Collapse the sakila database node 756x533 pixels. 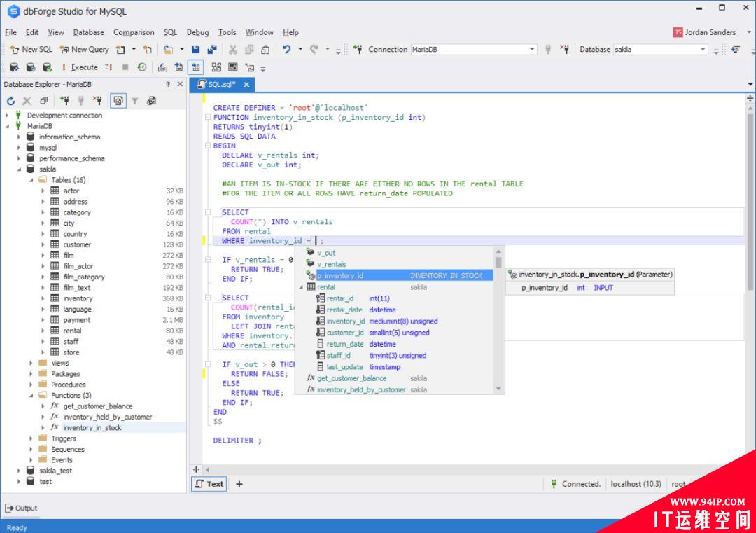pyautogui.click(x=20, y=169)
